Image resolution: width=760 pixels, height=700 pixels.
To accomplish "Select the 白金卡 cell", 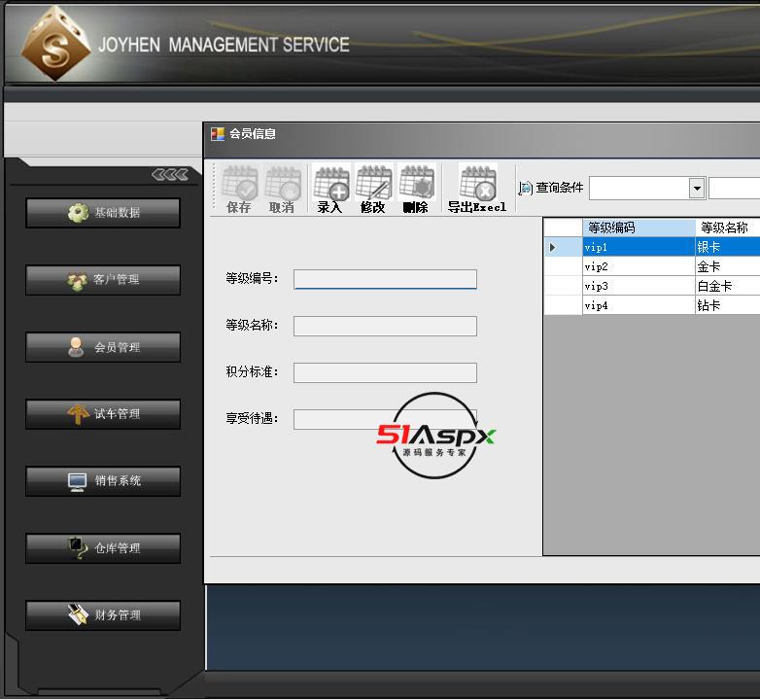I will click(728, 286).
